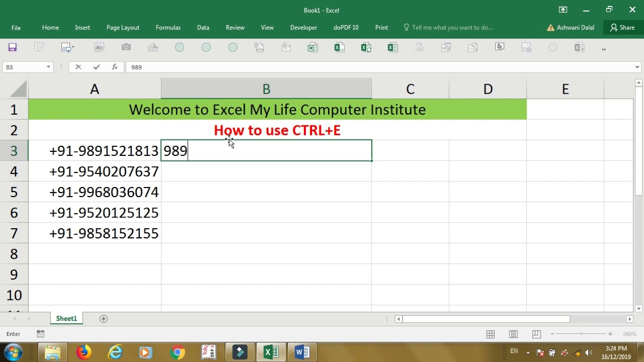Click the Share button
The width and height of the screenshot is (644, 362).
click(622, 28)
